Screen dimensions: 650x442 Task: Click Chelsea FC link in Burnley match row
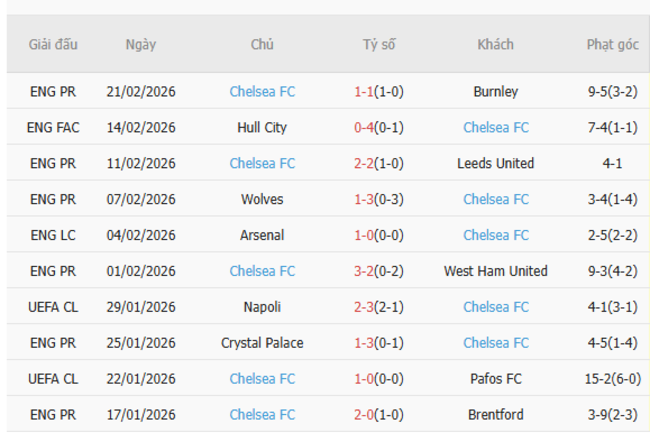point(262,91)
